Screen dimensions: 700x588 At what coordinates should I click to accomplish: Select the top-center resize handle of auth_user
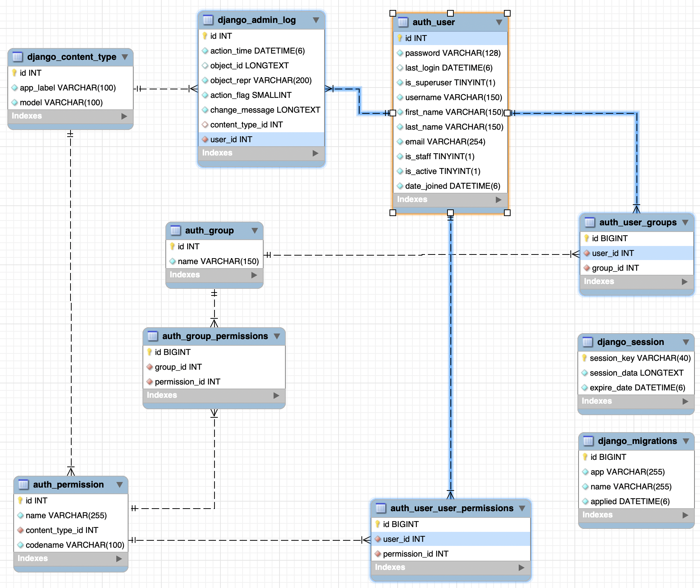point(450,13)
